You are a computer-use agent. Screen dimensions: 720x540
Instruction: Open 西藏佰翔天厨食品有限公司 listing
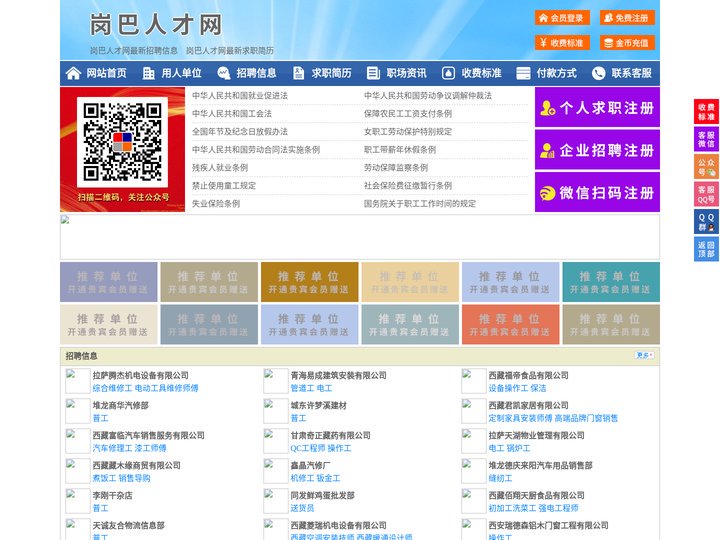536,495
